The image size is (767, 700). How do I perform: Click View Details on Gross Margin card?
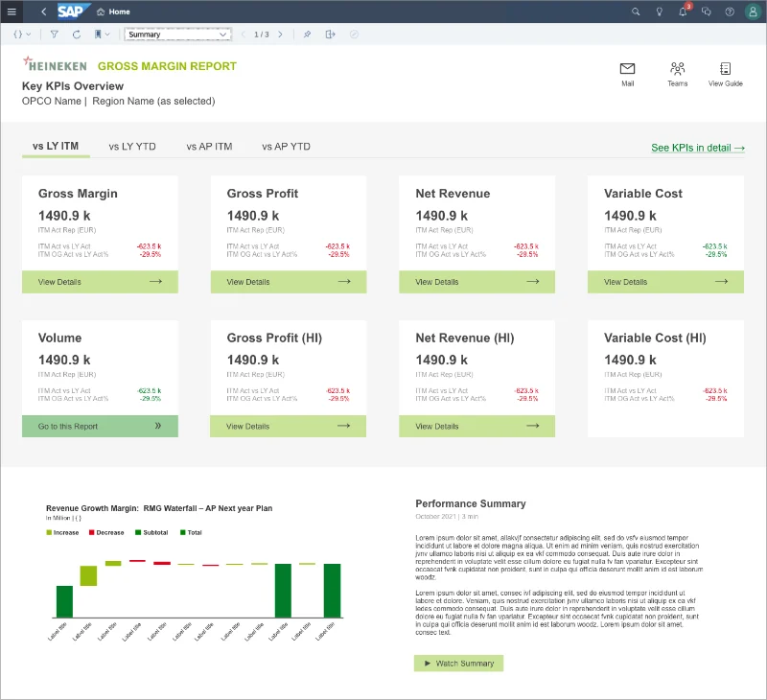(x=100, y=282)
